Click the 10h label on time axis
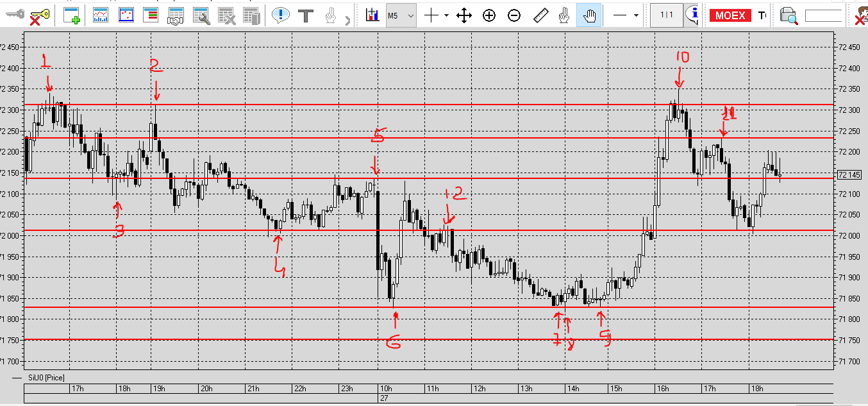 (x=386, y=389)
